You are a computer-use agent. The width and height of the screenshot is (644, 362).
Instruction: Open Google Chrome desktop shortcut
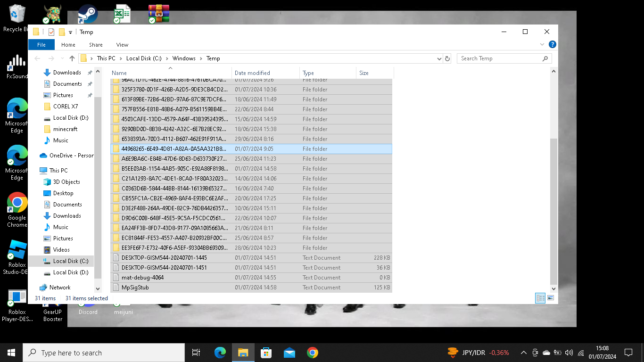click(x=17, y=210)
